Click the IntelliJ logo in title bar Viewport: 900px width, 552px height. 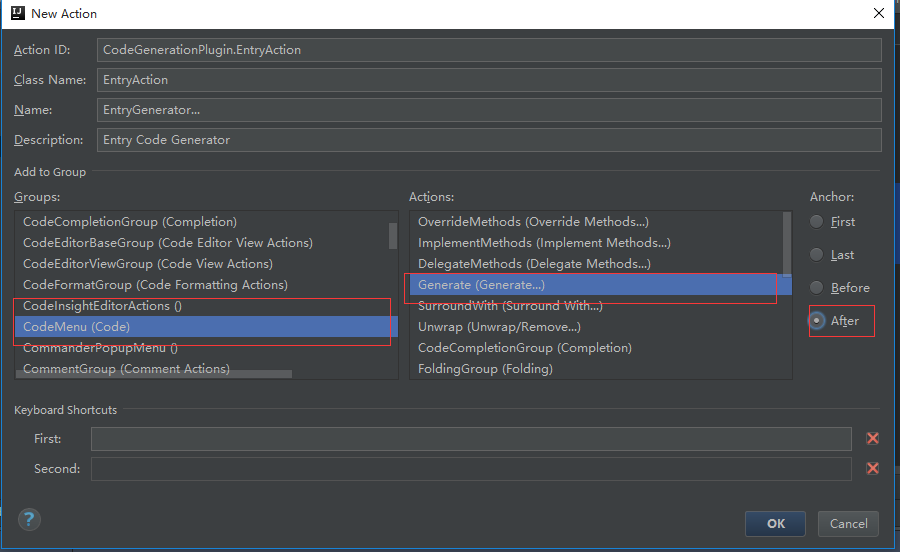[x=18, y=13]
